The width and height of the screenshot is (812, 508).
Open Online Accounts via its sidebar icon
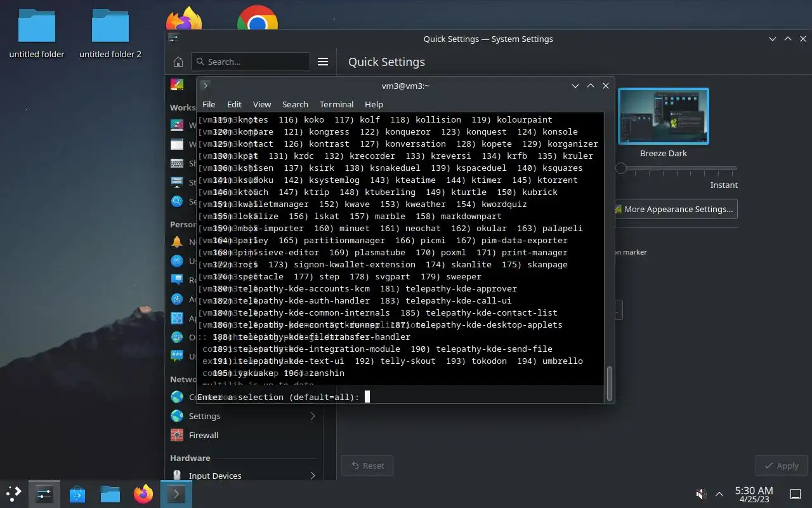(177, 337)
